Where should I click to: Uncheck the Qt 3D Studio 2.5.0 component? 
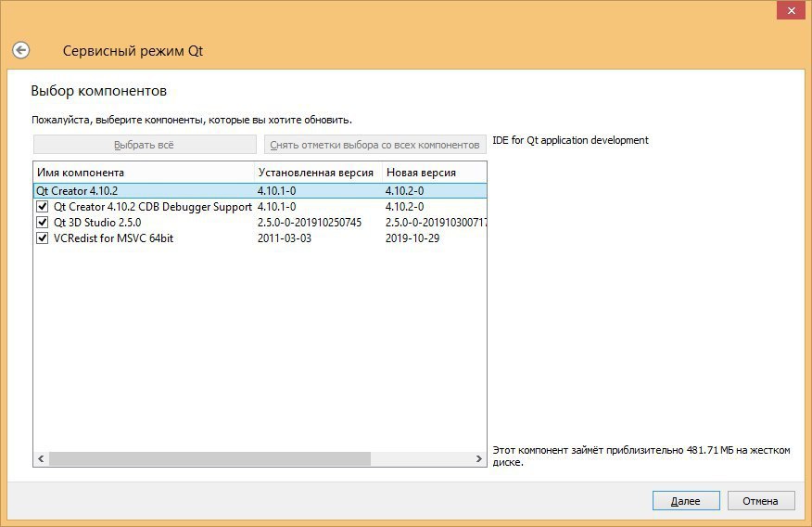click(x=43, y=223)
